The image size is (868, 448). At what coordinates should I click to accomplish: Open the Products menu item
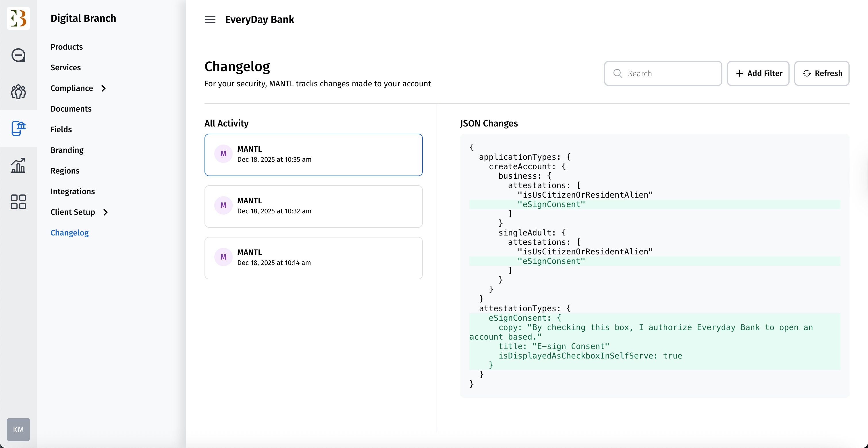pyautogui.click(x=66, y=47)
